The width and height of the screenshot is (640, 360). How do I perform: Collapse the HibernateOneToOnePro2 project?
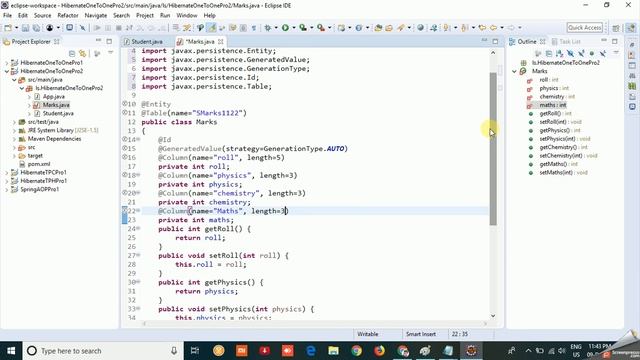point(7,71)
